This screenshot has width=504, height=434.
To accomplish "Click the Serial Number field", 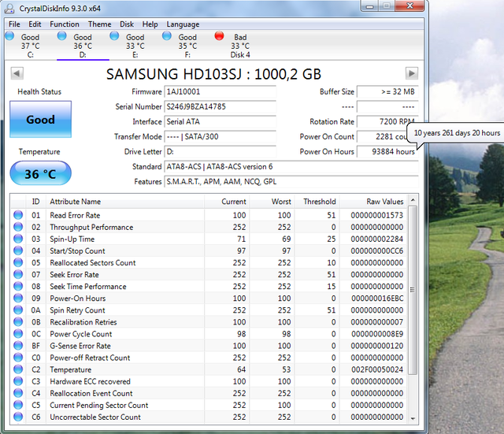I will tap(220, 107).
